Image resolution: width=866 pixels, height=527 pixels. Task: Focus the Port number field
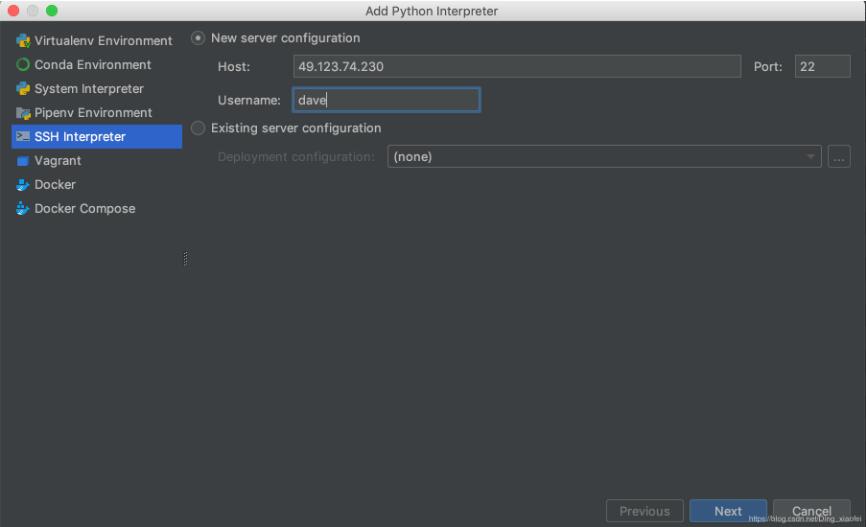(x=822, y=67)
